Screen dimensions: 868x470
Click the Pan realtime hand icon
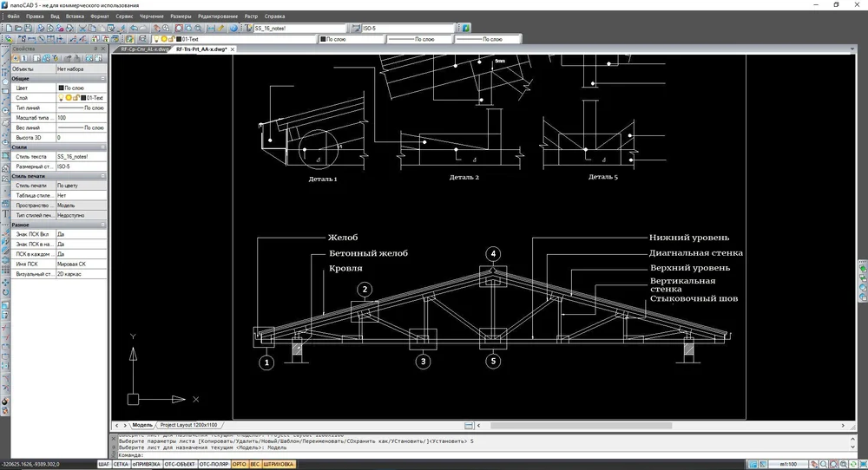[156, 28]
